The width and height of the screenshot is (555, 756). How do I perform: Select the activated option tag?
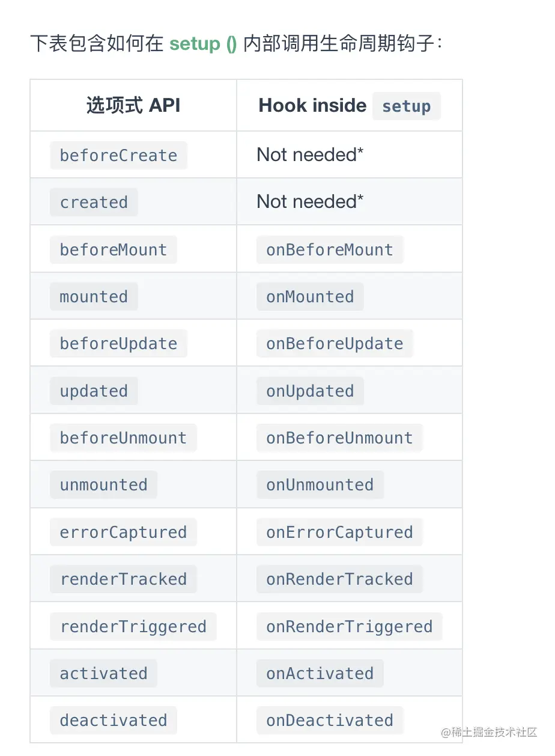point(103,674)
